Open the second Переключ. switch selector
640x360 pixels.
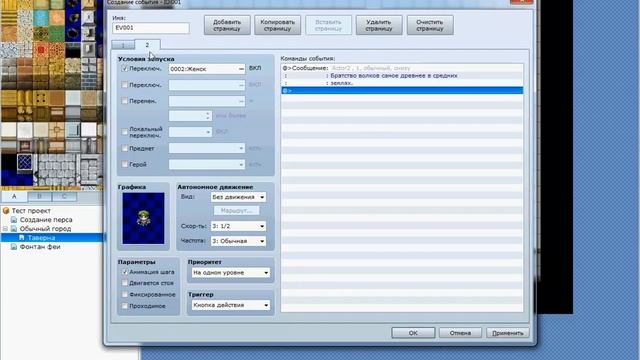click(207, 85)
